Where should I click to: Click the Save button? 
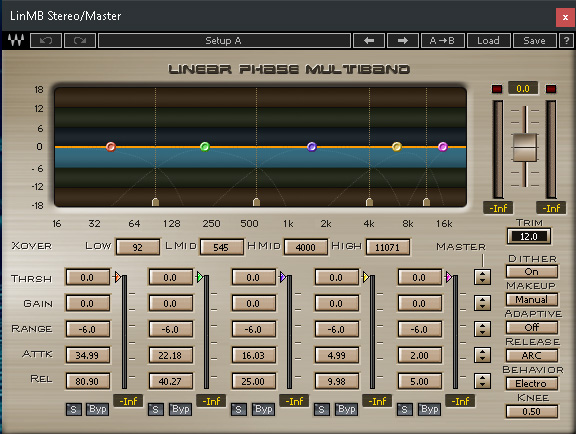[x=534, y=40]
